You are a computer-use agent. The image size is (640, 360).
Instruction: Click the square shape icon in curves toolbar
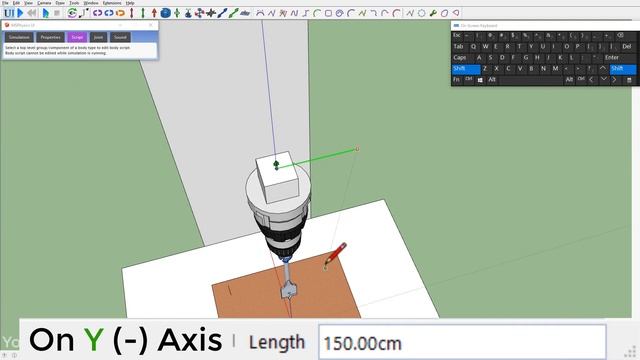(328, 13)
